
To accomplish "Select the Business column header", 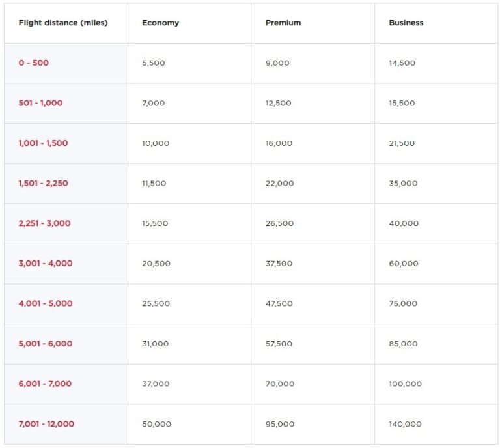I will point(406,23).
